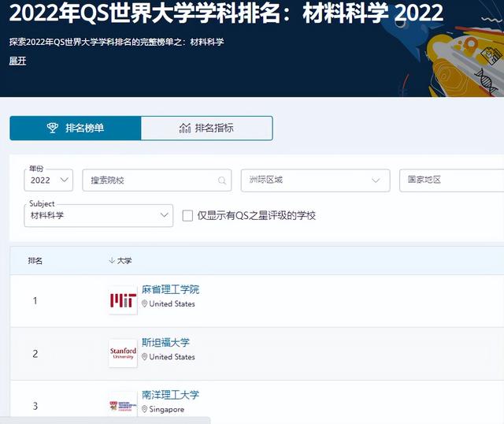Click the sort arrow icon before 大学
Viewport: 504px width, 424px height.
pos(112,260)
